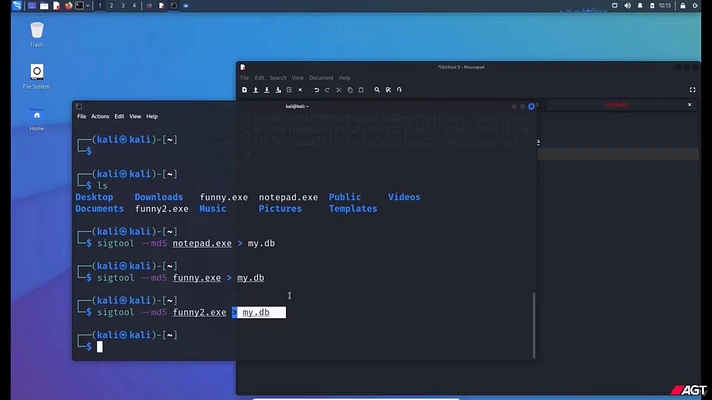Click Mousepad save as toolbar icon

coord(278,90)
